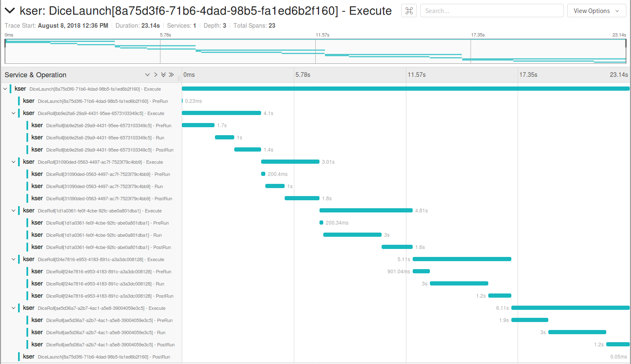
Task: Focus the trace Search field
Action: pyautogui.click(x=492, y=11)
